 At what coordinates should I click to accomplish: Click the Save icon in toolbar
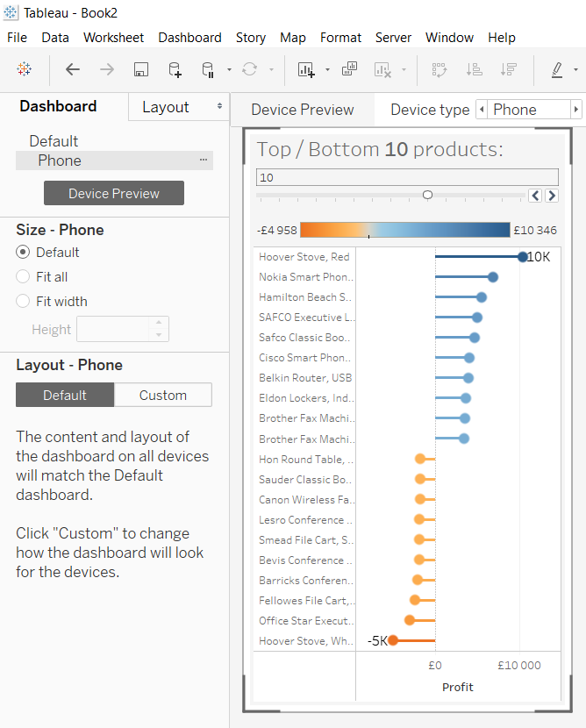click(x=140, y=69)
